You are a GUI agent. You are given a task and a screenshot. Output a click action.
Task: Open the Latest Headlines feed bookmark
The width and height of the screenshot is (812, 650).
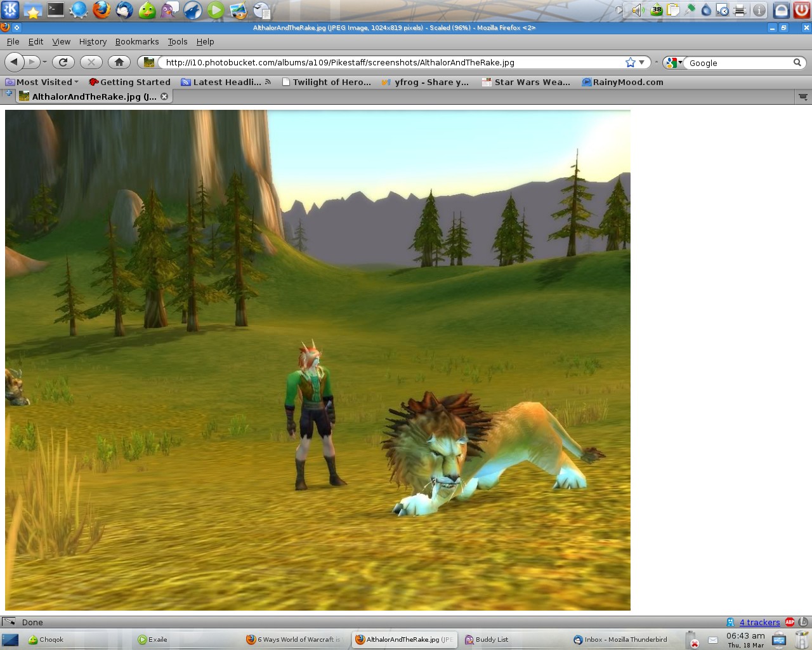[226, 82]
